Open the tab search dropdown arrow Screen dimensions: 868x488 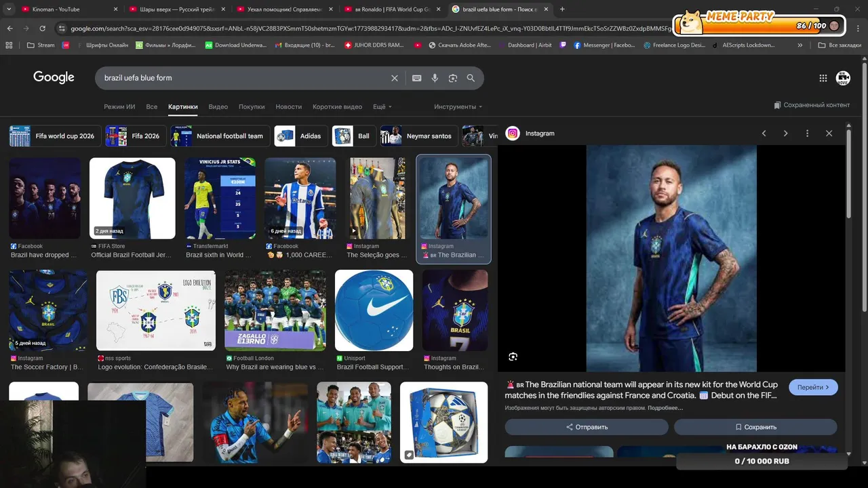coord(9,9)
